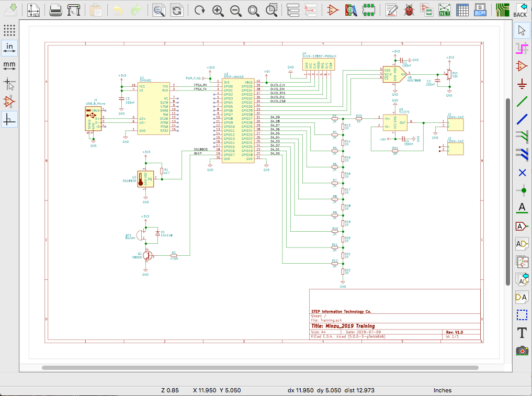
Task: Open the PCB layout editor
Action: pyautogui.click(x=502, y=10)
